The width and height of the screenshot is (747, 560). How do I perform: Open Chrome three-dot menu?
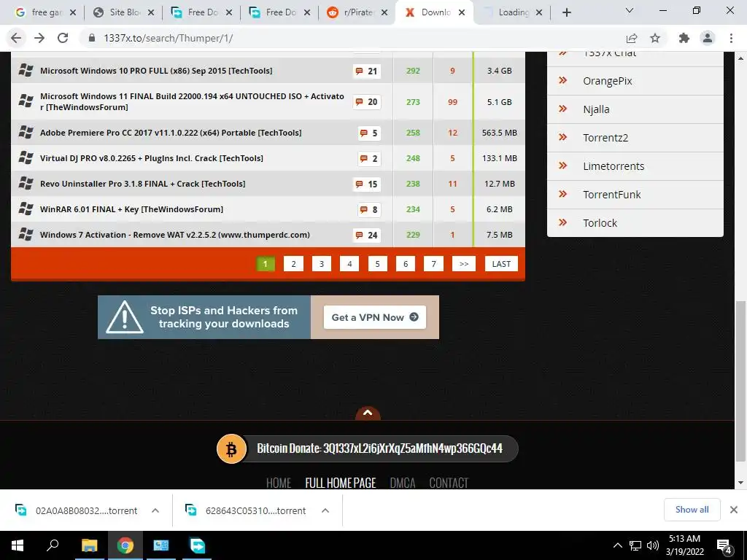pyautogui.click(x=731, y=38)
